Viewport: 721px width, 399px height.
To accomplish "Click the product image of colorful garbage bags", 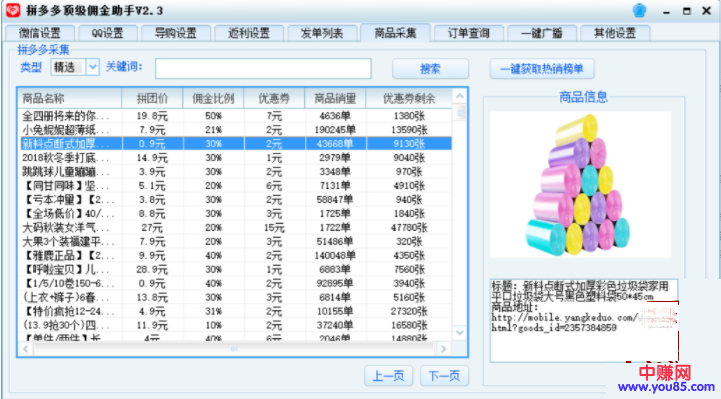I will 580,184.
